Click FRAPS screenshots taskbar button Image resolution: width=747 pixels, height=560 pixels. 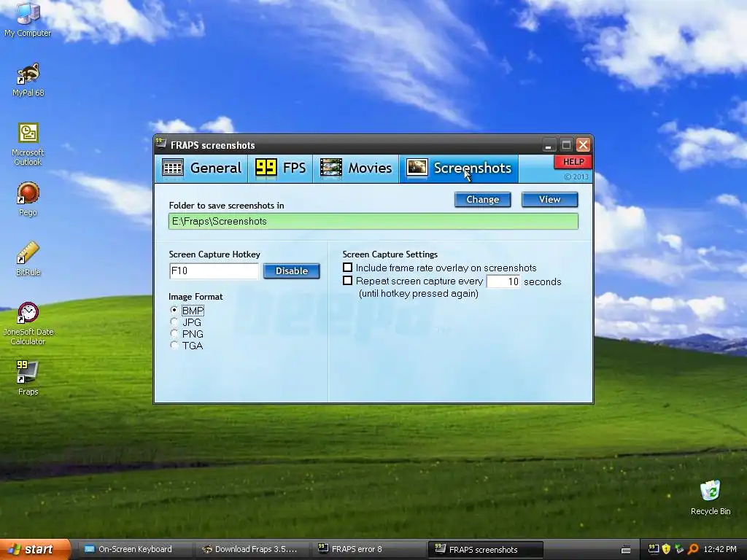click(486, 550)
